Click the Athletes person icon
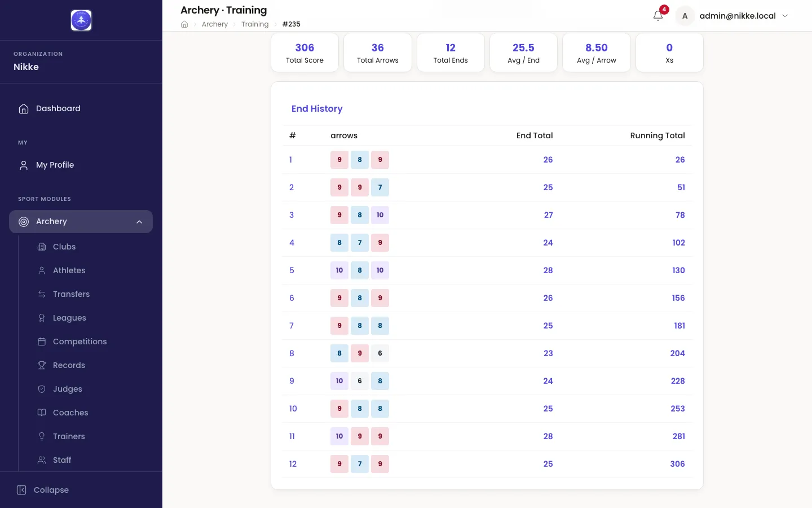 pyautogui.click(x=42, y=270)
